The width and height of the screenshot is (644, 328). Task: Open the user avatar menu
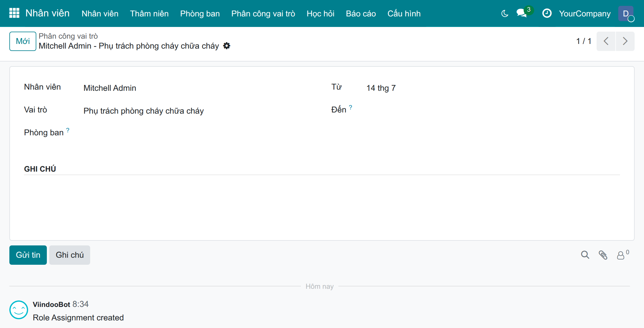pyautogui.click(x=626, y=13)
